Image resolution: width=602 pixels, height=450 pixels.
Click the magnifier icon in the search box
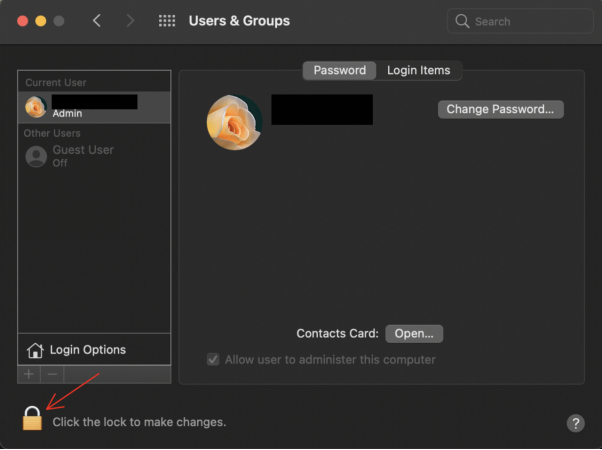pos(462,21)
